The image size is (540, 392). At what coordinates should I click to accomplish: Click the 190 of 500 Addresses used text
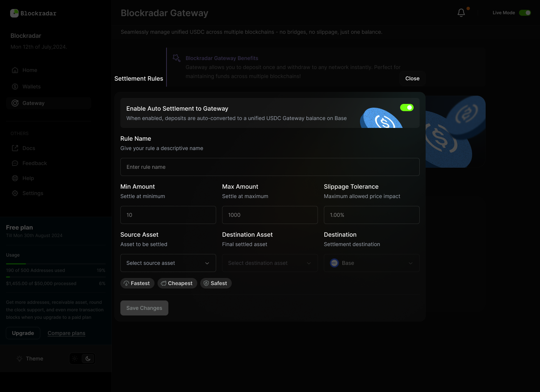click(36, 270)
